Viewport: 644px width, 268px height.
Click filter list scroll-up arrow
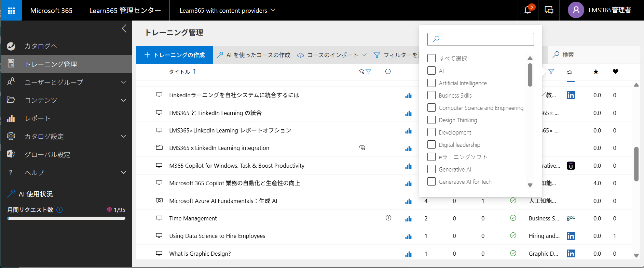pos(530,58)
